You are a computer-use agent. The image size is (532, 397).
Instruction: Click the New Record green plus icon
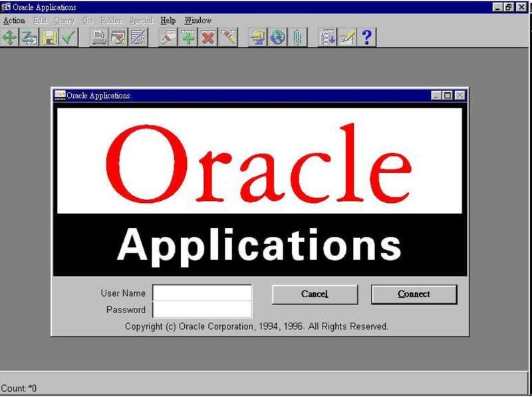pos(188,37)
